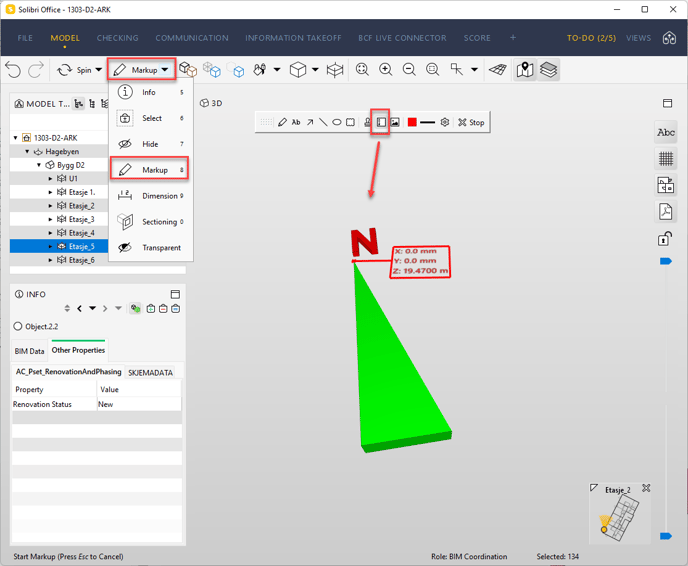Viewport: 688px width, 566px height.
Task: Open the COMMUNICATION ribbon tab
Action: point(192,38)
